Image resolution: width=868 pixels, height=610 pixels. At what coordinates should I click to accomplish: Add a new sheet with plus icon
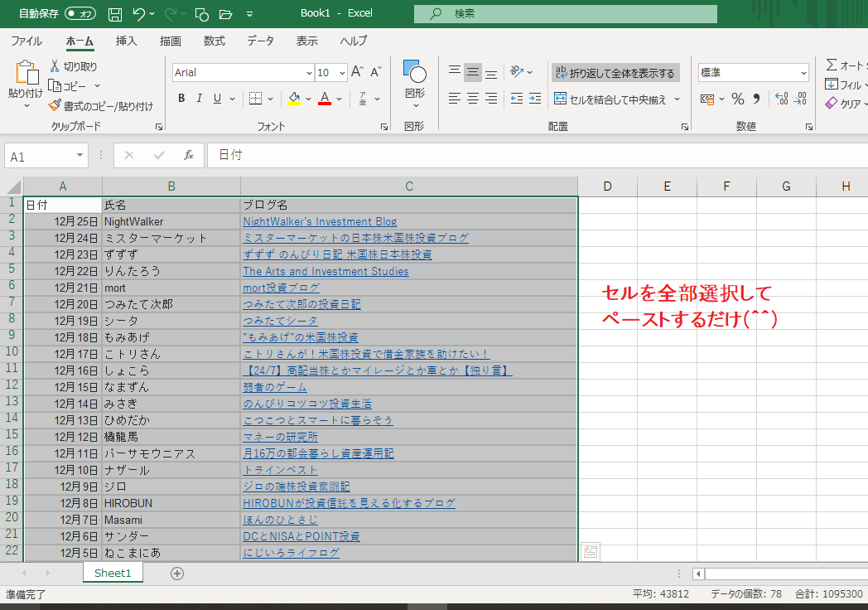click(177, 574)
